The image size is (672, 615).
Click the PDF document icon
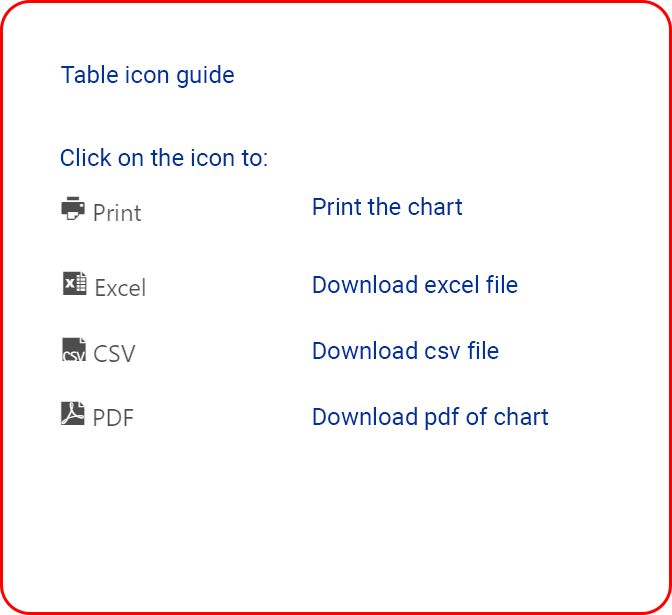pos(73,413)
